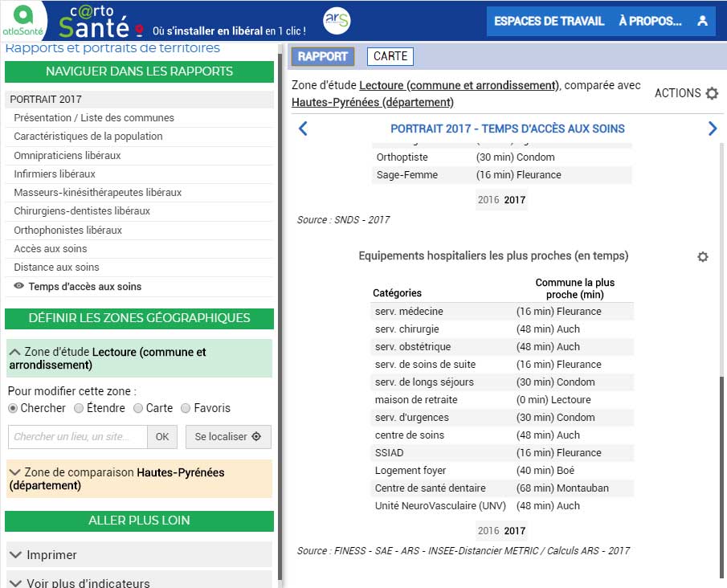Click NAVIGUER DANS LES RAPPORTS header
This screenshot has width=727, height=588.
point(139,71)
